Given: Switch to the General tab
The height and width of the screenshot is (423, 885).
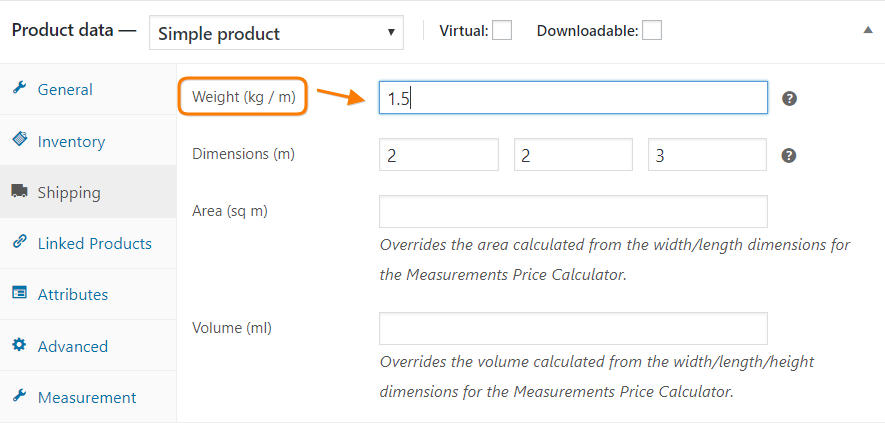Looking at the screenshot, I should pos(88,89).
